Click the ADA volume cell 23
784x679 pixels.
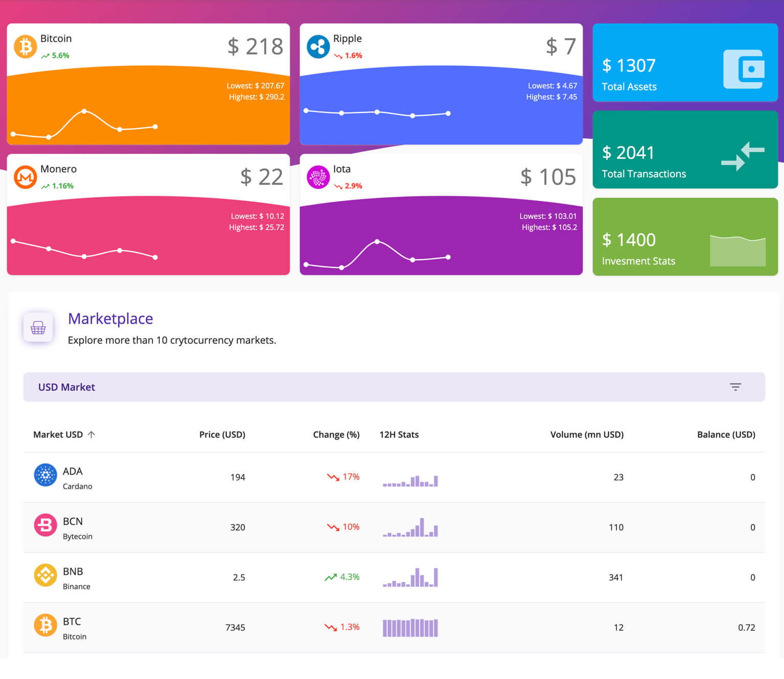[x=618, y=477]
